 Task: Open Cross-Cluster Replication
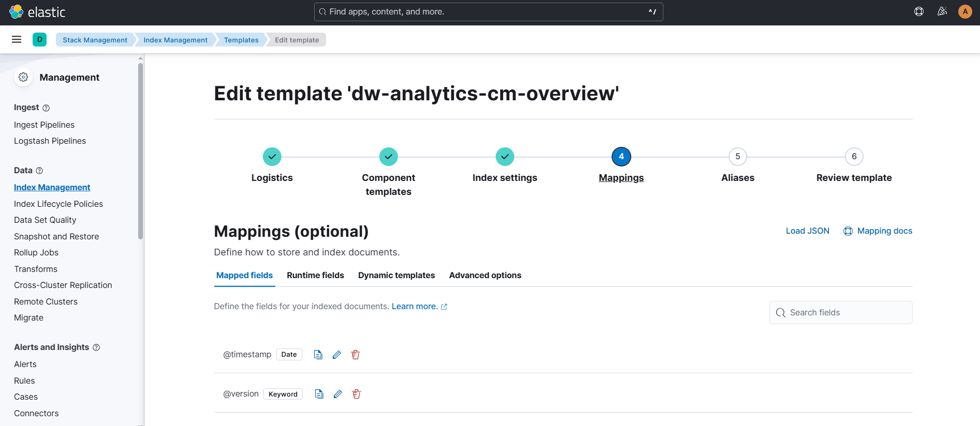pos(63,285)
